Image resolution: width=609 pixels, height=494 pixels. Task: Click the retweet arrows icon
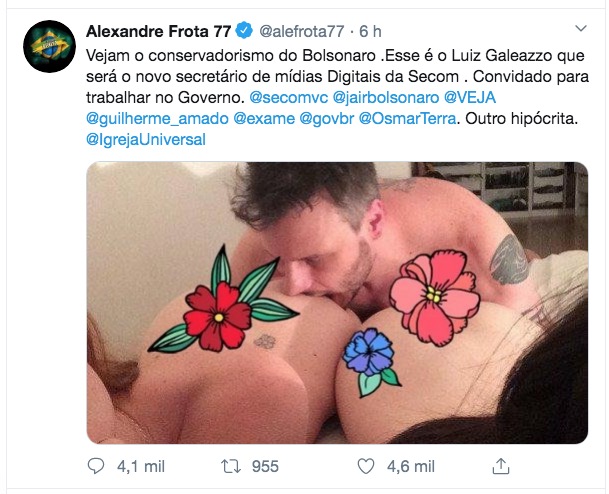[231, 466]
